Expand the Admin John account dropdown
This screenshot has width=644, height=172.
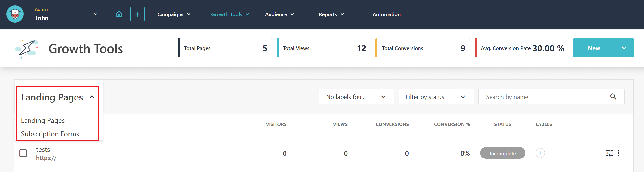pos(95,14)
